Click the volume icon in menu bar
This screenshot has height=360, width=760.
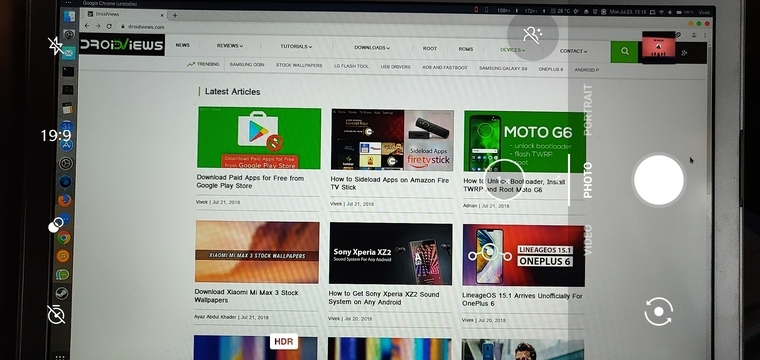[x=670, y=12]
